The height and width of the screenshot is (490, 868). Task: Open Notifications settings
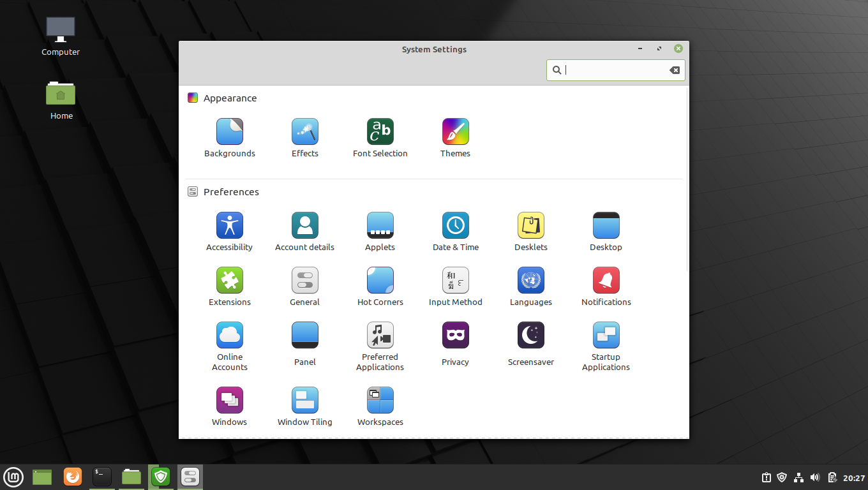606,286
